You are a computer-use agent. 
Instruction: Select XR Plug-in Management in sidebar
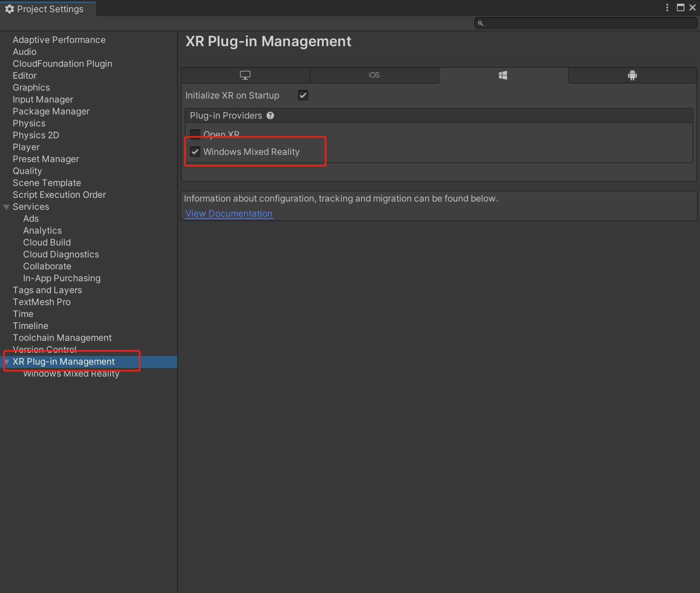[63, 362]
